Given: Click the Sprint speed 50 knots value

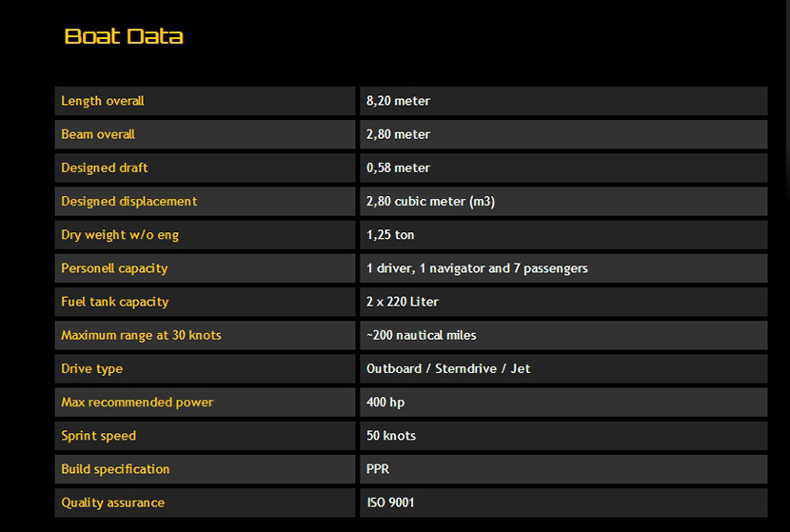Looking at the screenshot, I should (391, 436).
